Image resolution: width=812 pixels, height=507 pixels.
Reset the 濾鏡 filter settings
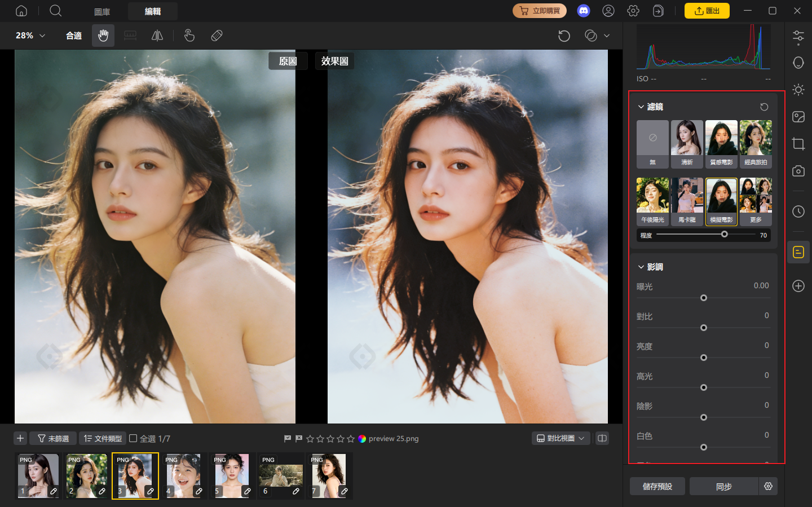click(764, 107)
